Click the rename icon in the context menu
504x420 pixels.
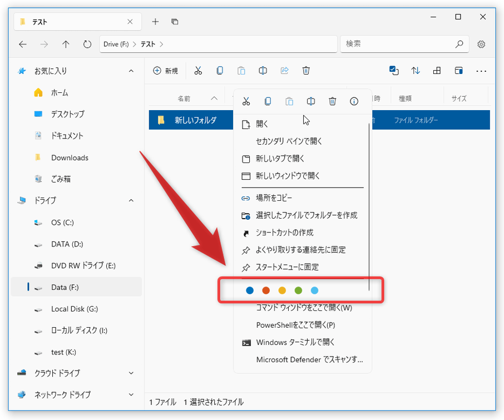311,102
